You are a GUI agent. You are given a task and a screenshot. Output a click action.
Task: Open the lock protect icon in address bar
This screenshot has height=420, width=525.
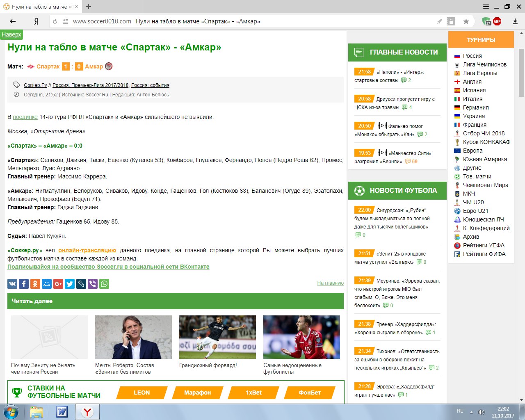(x=451, y=21)
